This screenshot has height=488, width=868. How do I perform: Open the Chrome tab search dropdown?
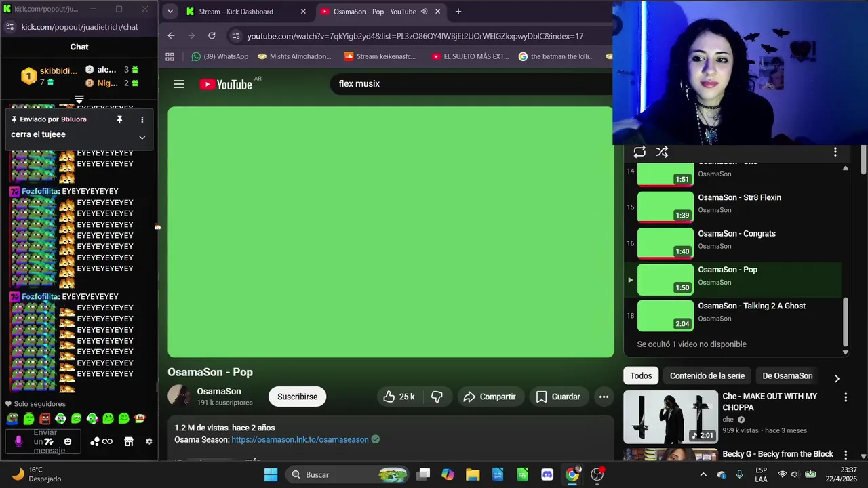click(x=170, y=12)
